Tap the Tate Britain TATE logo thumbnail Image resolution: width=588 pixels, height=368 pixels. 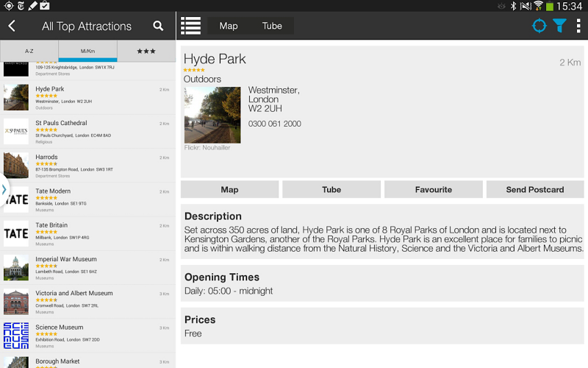pos(16,233)
